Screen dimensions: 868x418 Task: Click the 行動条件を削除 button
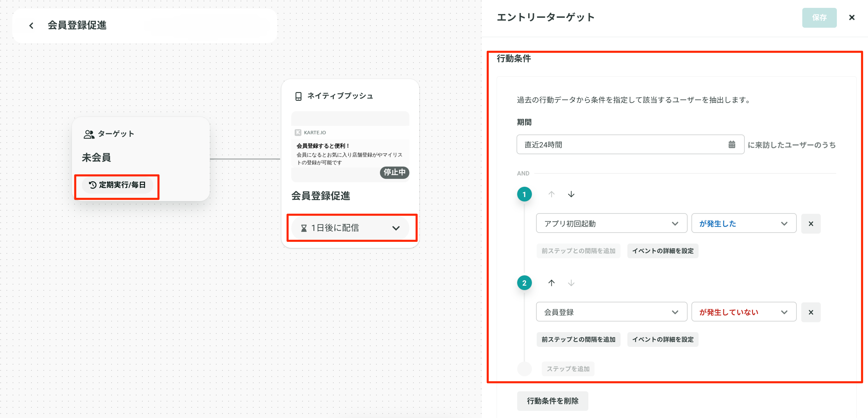552,401
